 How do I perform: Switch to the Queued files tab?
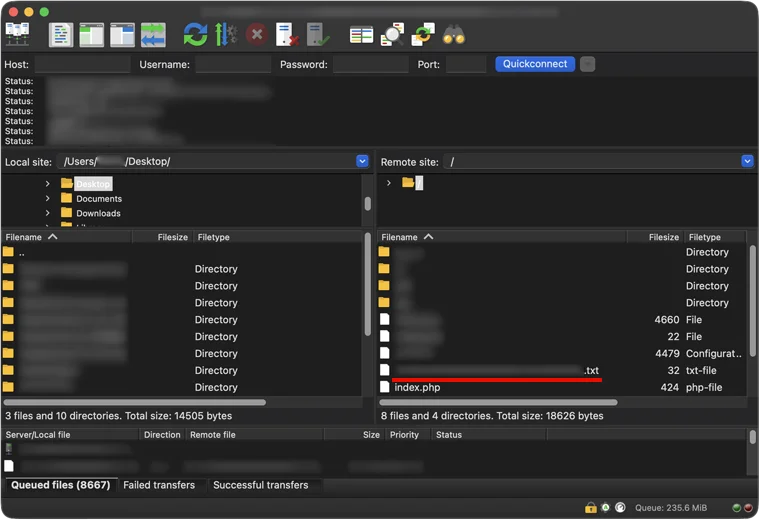point(61,485)
